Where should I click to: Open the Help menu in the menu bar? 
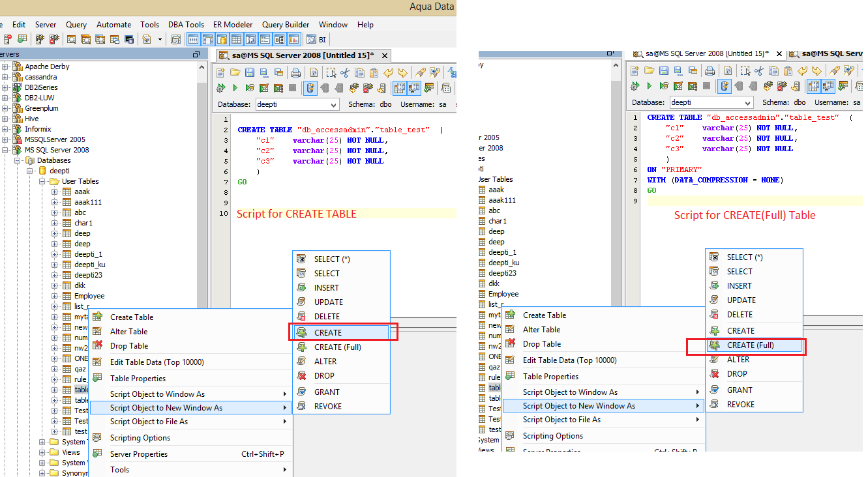(x=365, y=25)
